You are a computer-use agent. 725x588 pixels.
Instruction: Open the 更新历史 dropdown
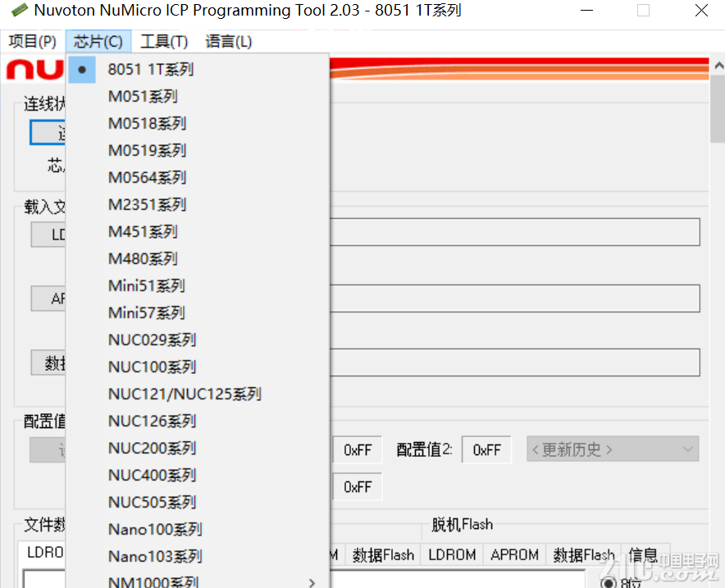click(613, 449)
